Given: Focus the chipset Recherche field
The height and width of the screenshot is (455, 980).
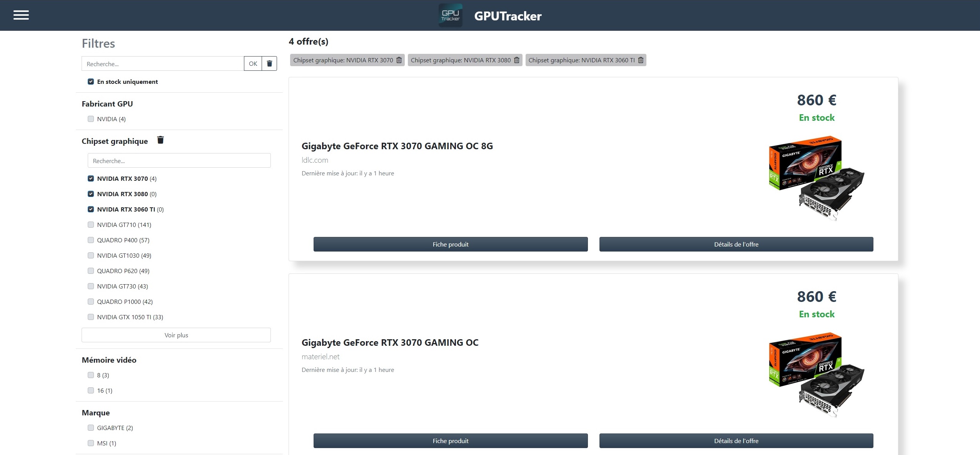Looking at the screenshot, I should 179,160.
